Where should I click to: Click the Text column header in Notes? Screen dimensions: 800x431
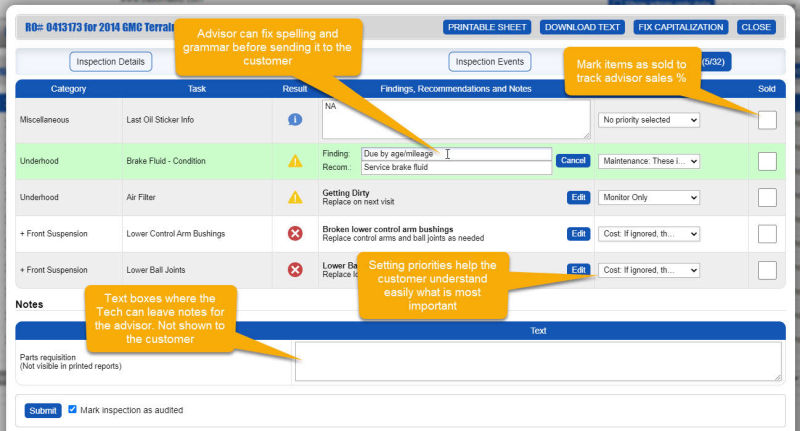click(x=538, y=331)
